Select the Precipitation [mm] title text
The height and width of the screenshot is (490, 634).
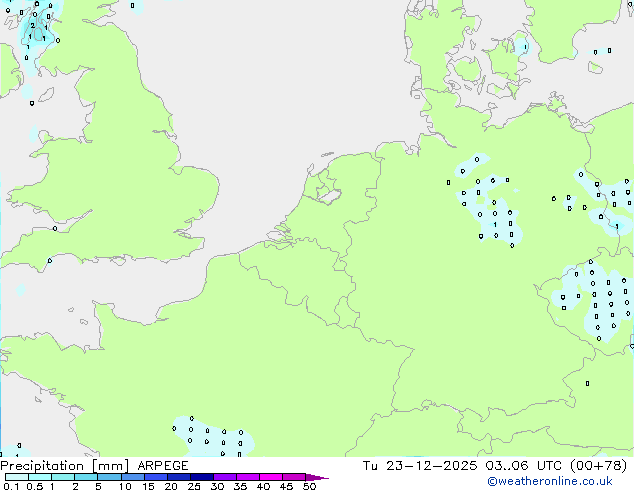pos(64,466)
